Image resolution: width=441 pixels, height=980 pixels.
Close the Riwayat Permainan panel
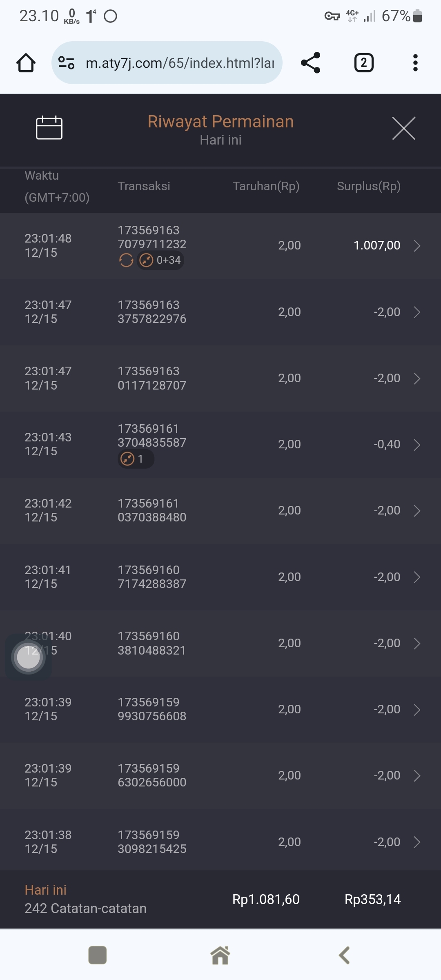point(403,128)
